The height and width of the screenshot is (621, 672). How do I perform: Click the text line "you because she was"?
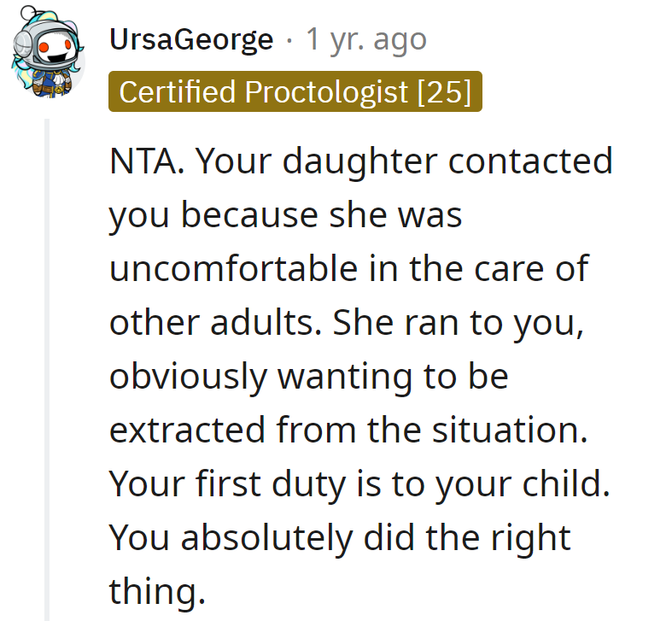pyautogui.click(x=285, y=215)
